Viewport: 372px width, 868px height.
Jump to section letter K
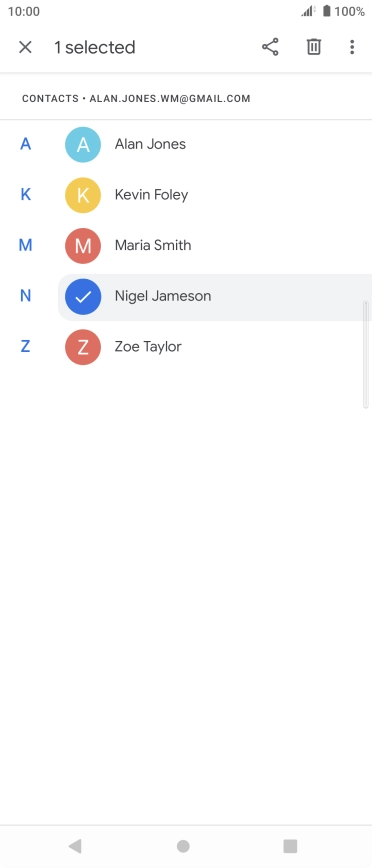25,195
